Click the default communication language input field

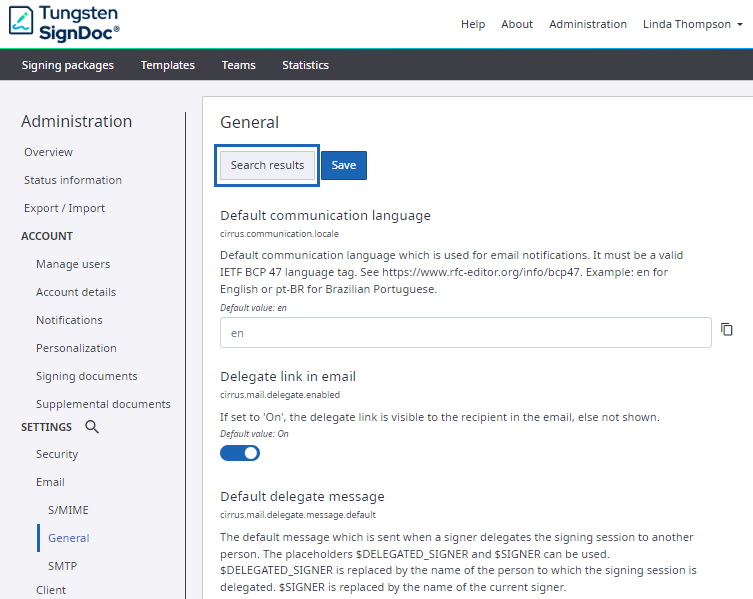[465, 333]
